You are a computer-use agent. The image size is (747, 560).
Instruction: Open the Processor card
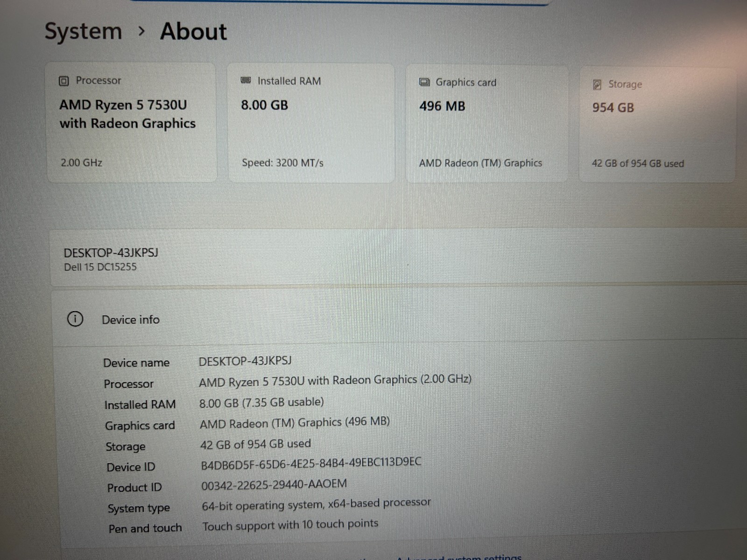click(x=131, y=122)
